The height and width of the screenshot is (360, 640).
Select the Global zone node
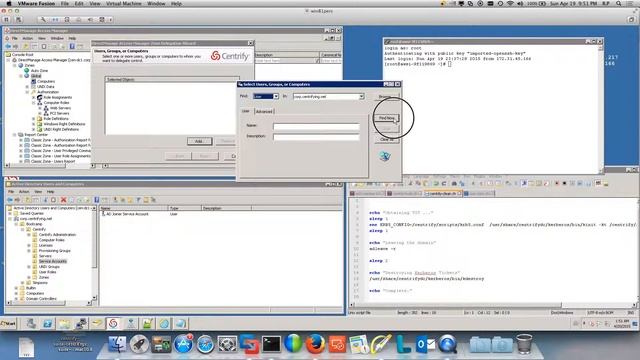[x=36, y=76]
